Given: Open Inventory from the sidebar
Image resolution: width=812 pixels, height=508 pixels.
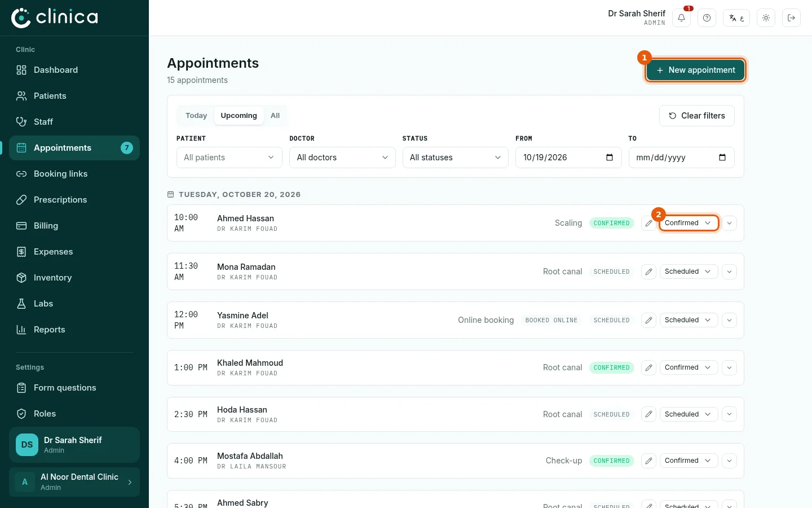Looking at the screenshot, I should [74, 278].
